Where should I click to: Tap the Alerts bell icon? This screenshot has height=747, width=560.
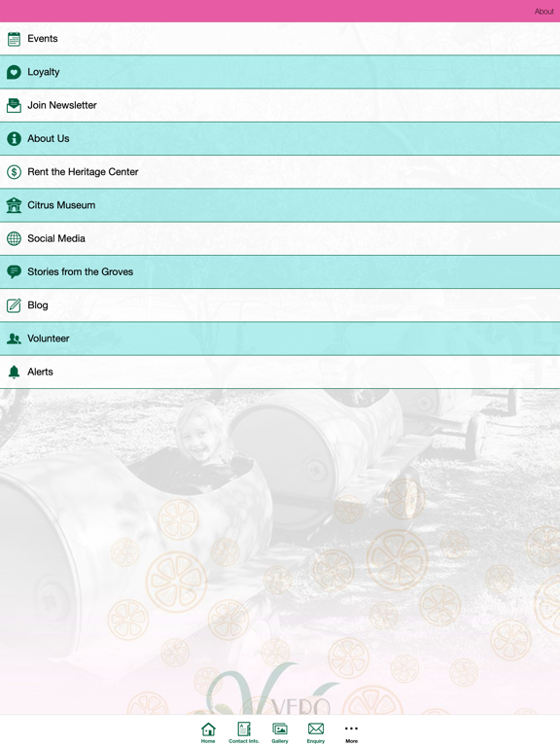(x=14, y=373)
